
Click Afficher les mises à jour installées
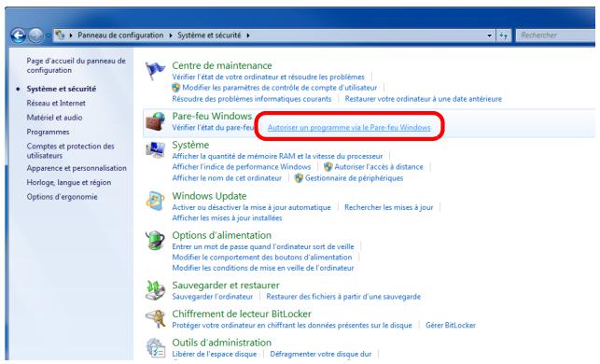pyautogui.click(x=227, y=218)
